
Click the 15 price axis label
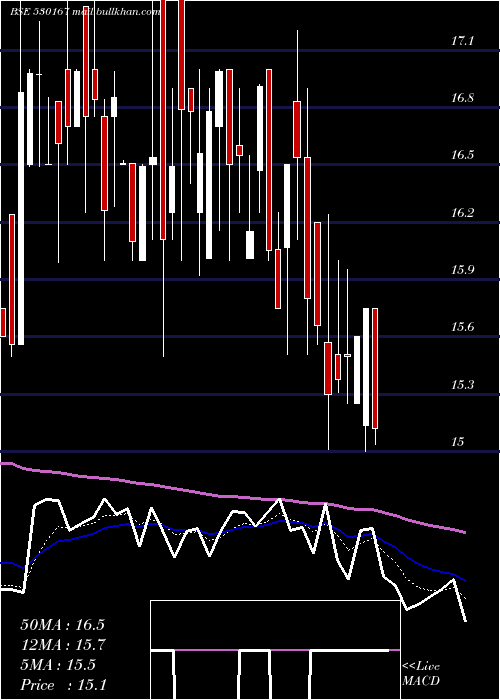click(458, 442)
